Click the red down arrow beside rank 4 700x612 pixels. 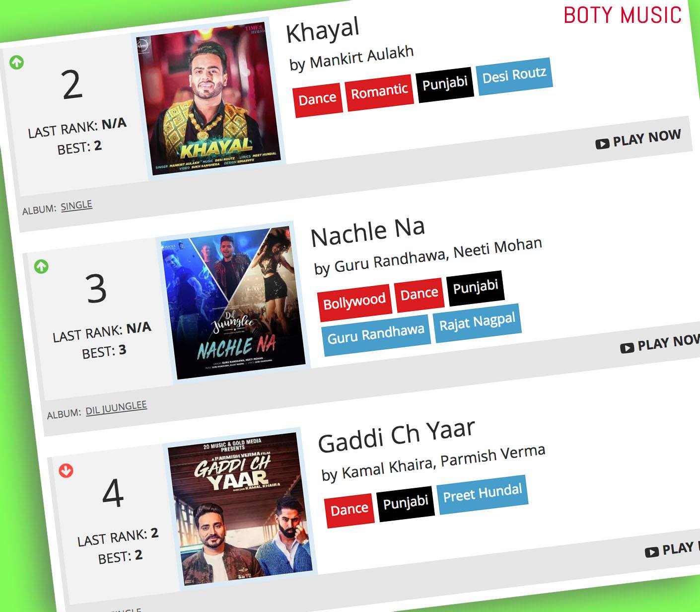coord(66,470)
